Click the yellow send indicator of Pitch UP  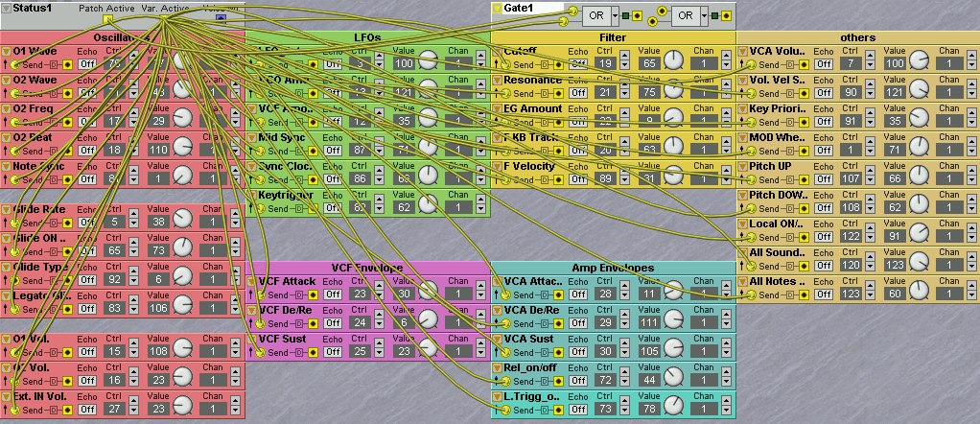pos(802,179)
